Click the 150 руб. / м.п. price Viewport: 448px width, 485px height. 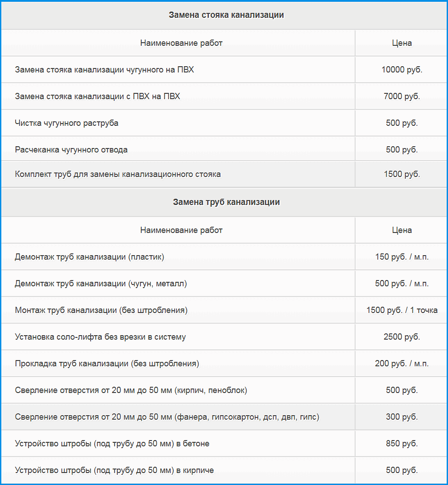point(402,257)
